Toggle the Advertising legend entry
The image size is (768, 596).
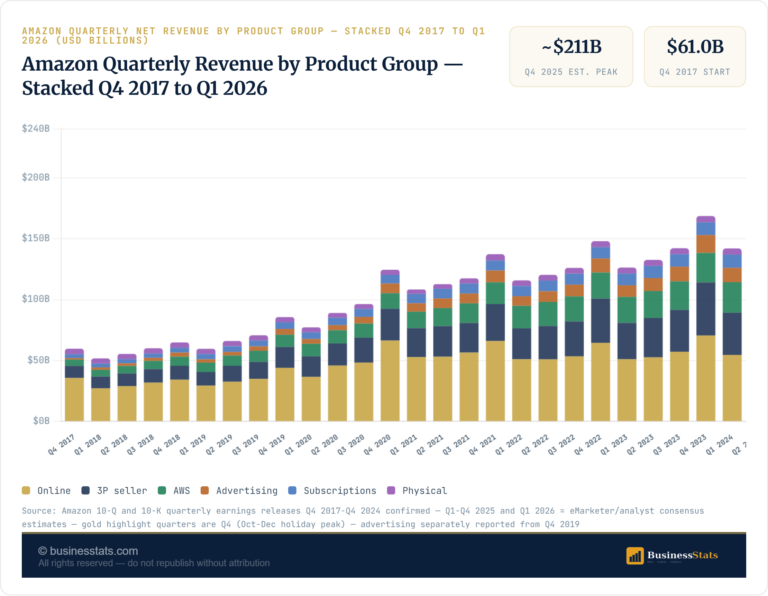point(239,491)
